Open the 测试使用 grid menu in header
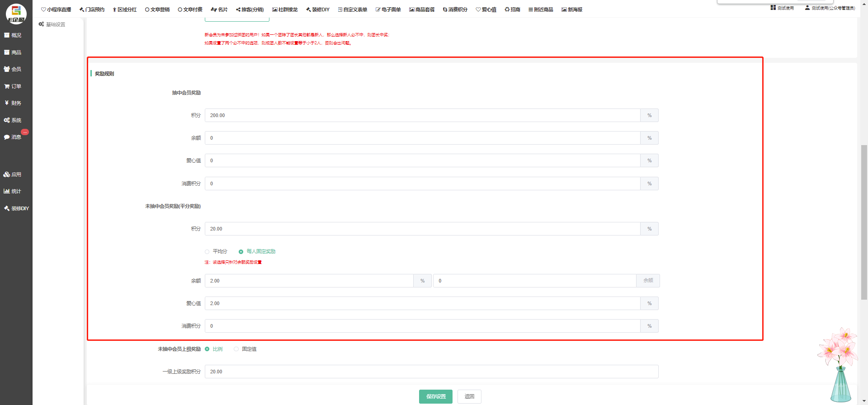Viewport: 868px width, 405px height. (x=782, y=8)
